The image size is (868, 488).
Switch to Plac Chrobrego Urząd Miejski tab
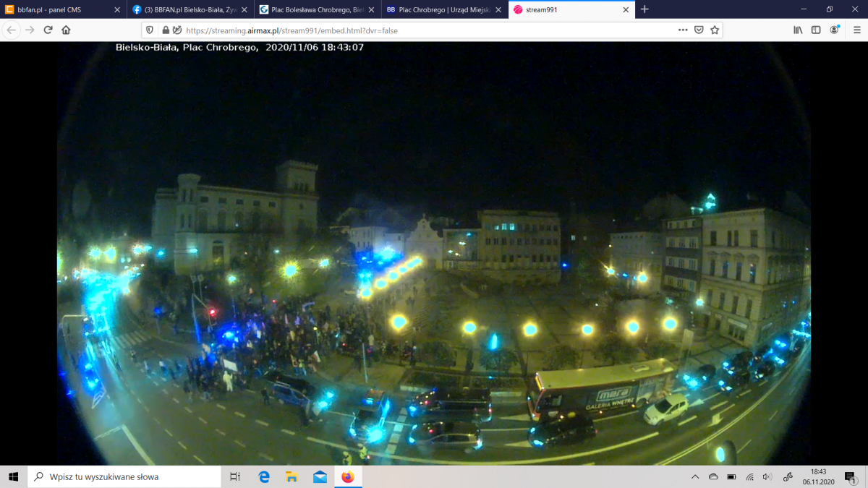(x=444, y=9)
